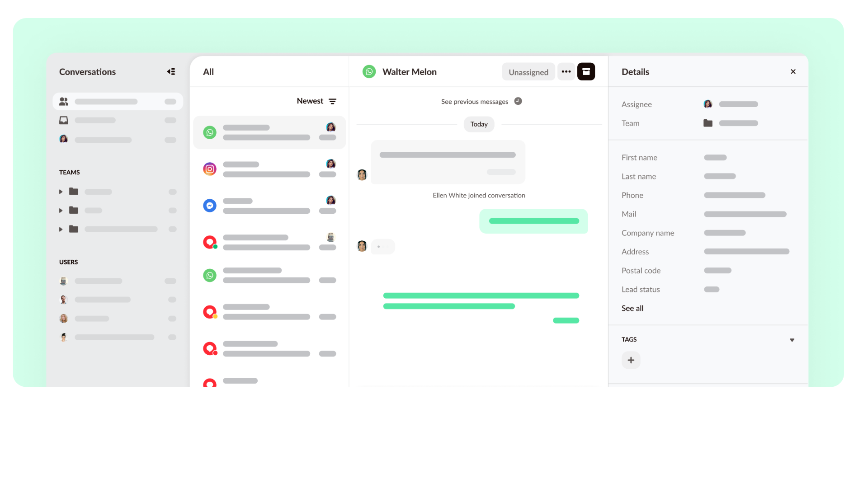This screenshot has width=868, height=488.
Task: Click the Messenger channel icon in conversation list
Action: pyautogui.click(x=210, y=204)
